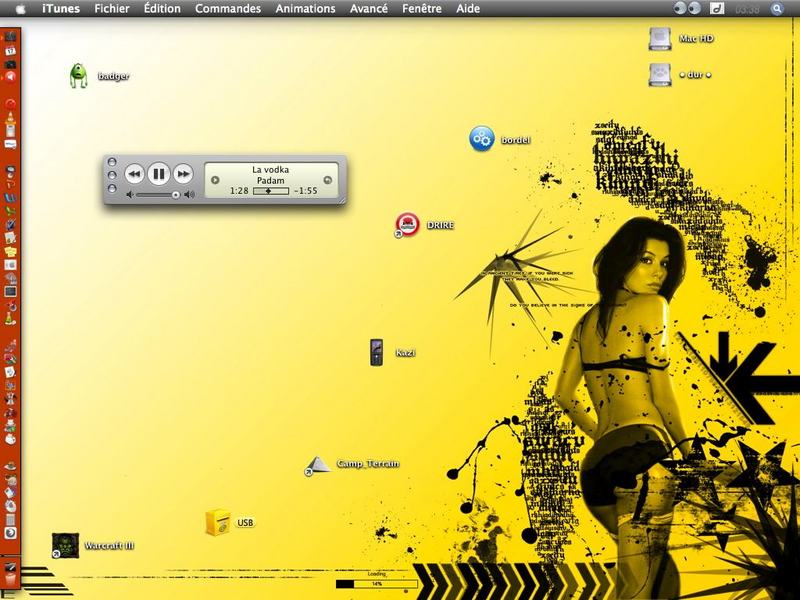This screenshot has width=800, height=600.
Task: Open the Fichier menu
Action: (x=112, y=9)
